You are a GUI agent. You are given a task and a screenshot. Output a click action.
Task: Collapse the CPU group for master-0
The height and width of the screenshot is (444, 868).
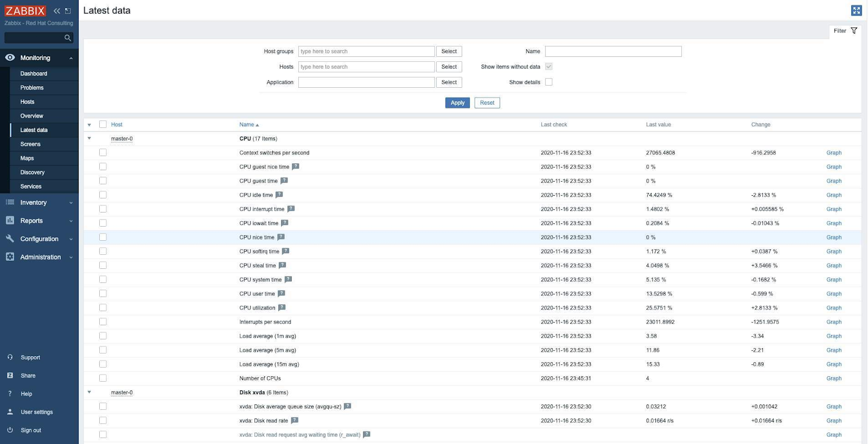(x=90, y=138)
